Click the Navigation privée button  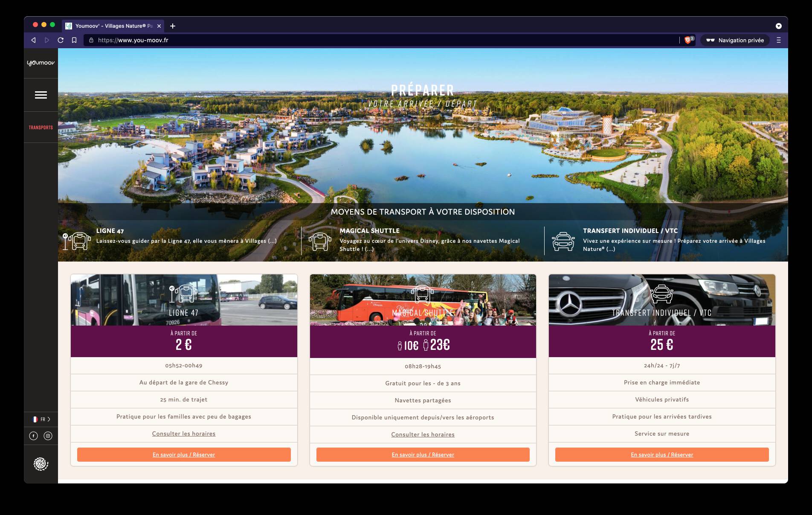(x=735, y=40)
